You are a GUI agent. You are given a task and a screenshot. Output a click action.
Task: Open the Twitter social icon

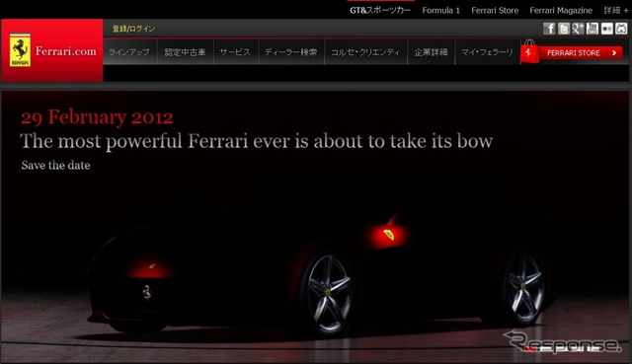tap(564, 29)
